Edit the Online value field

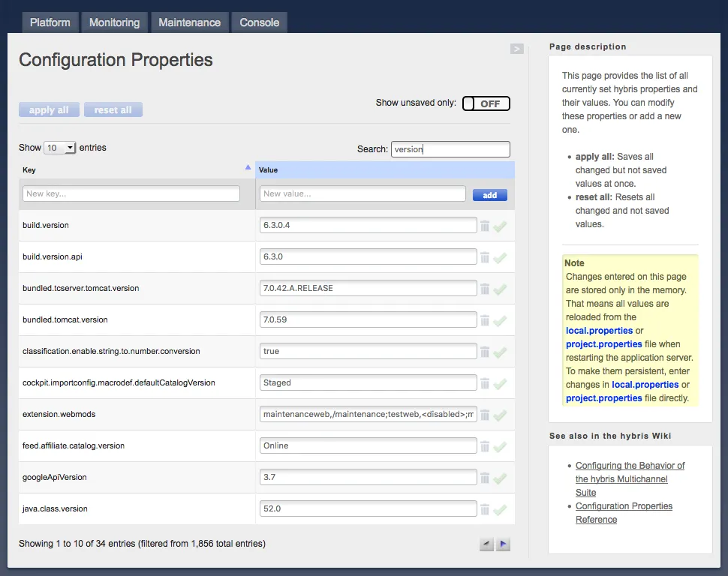pos(369,445)
